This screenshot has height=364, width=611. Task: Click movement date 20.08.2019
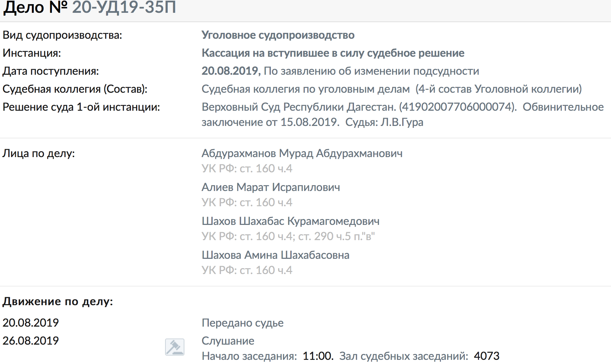click(x=31, y=323)
